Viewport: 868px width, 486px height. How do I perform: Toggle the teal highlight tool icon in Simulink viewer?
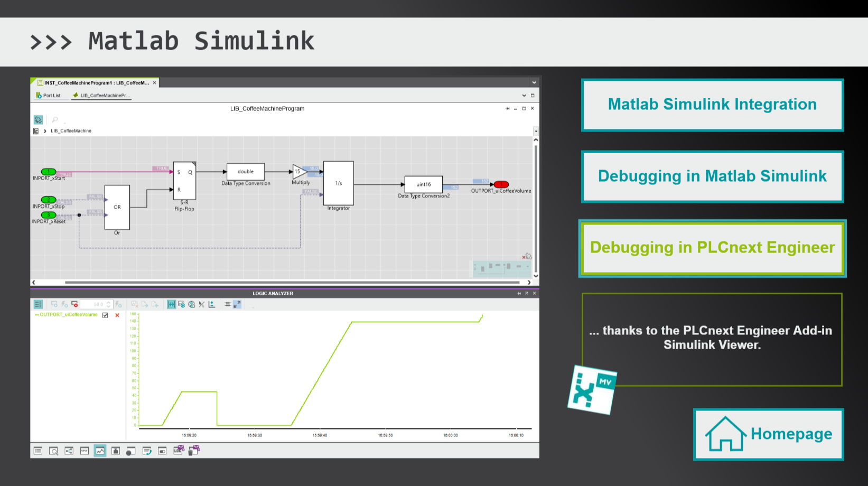[x=38, y=120]
